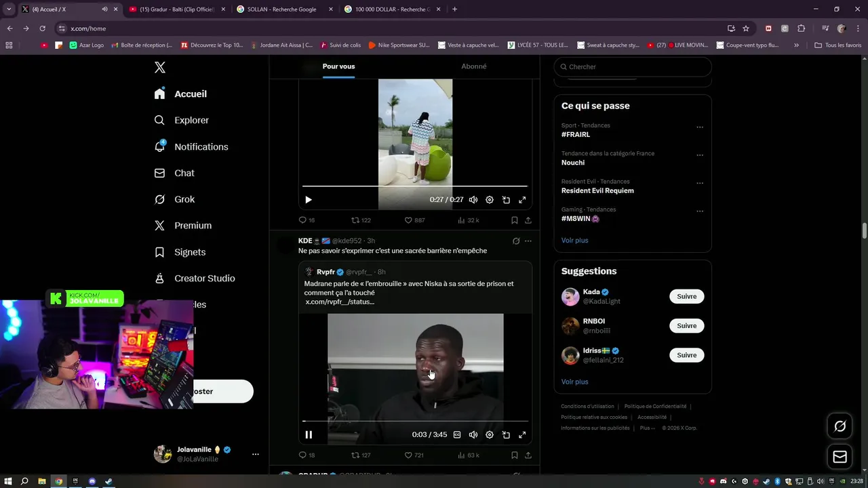Screen dimensions: 868x488
Task: Toggle captions on Madrane video
Action: [457, 435]
